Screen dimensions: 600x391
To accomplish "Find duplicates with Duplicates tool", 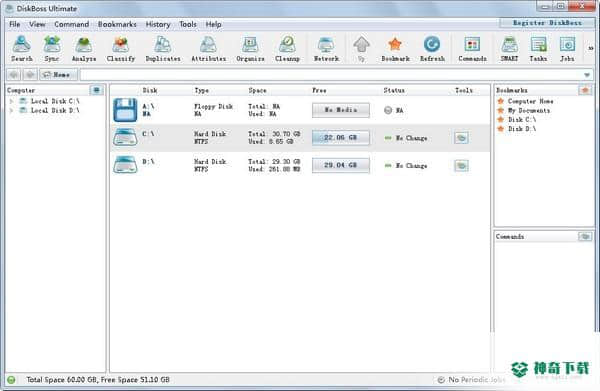I will (163, 49).
